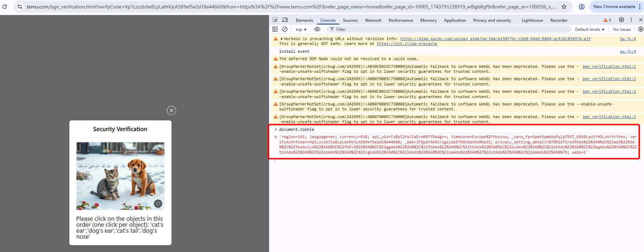Reload the page using the refresh icon

tap(5, 7)
